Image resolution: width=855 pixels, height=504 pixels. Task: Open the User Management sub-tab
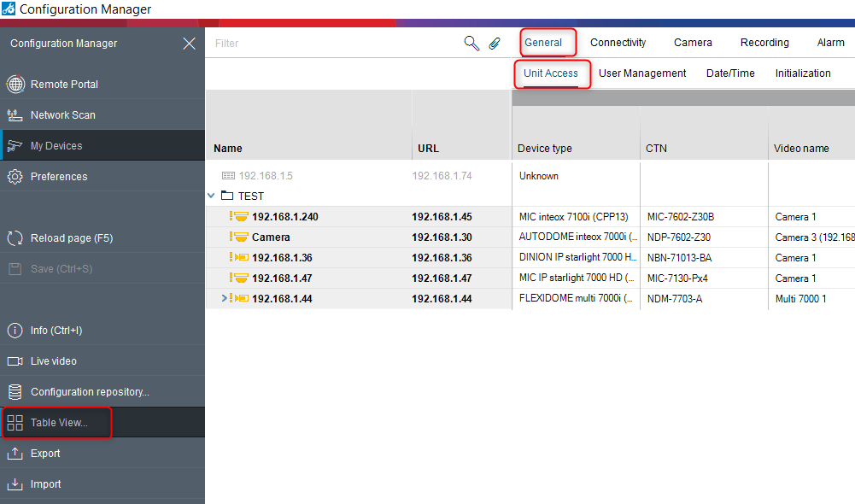pyautogui.click(x=642, y=73)
